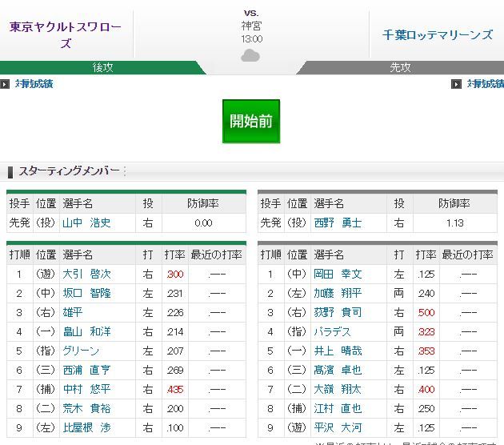Open player 髙濱 卓也 link
The width and height of the screenshot is (504, 445).
click(338, 370)
